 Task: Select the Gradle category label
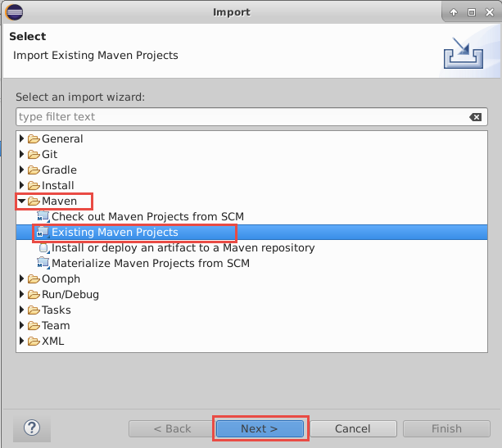point(59,170)
